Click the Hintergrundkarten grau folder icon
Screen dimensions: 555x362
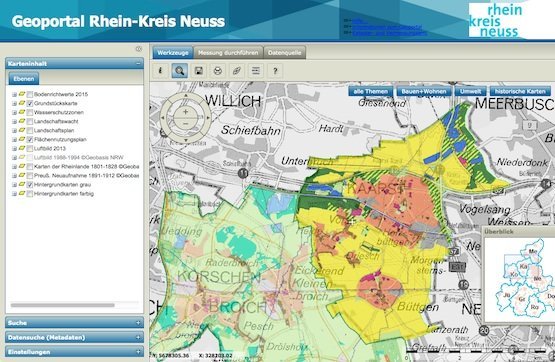point(22,184)
